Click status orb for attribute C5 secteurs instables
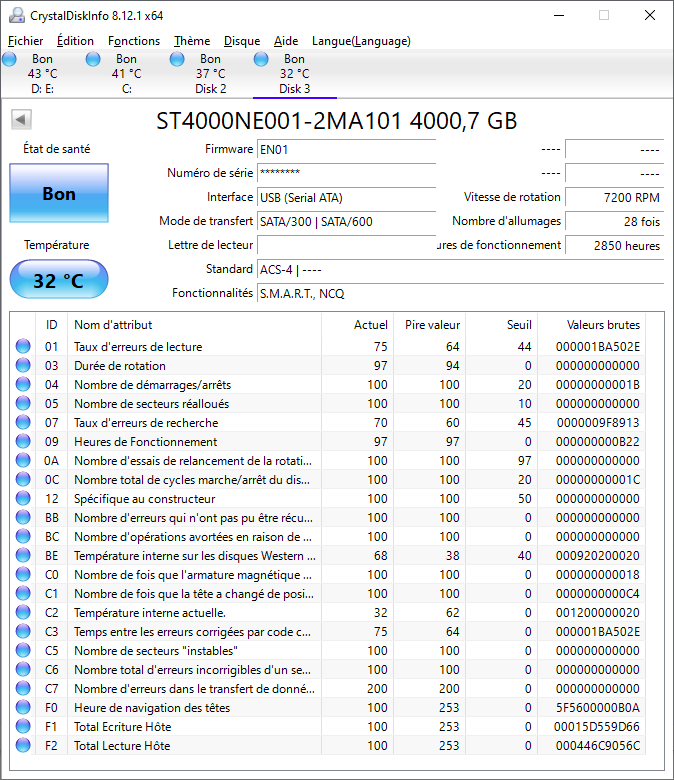The image size is (674, 780). coord(23,650)
